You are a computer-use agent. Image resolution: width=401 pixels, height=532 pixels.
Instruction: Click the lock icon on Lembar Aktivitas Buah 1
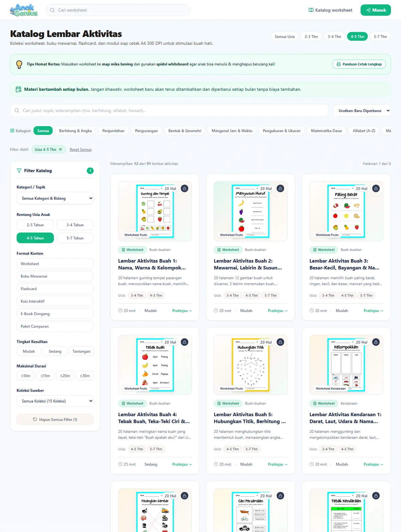tap(184, 189)
